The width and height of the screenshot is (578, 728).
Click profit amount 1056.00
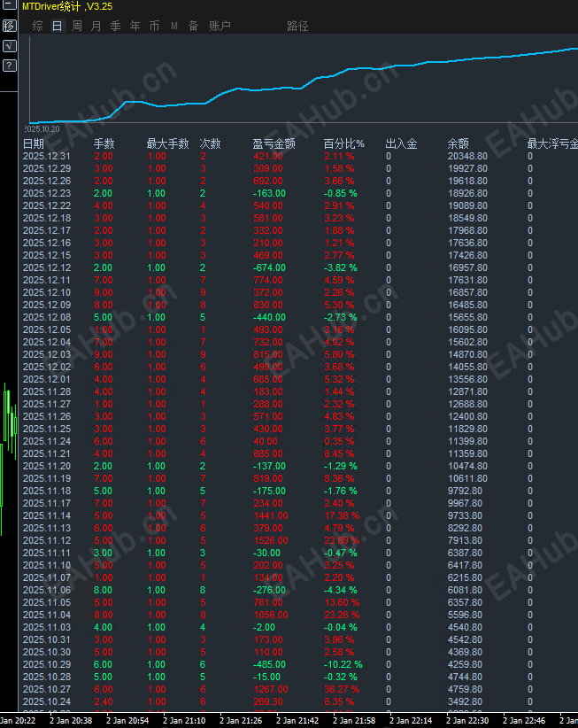(x=271, y=615)
